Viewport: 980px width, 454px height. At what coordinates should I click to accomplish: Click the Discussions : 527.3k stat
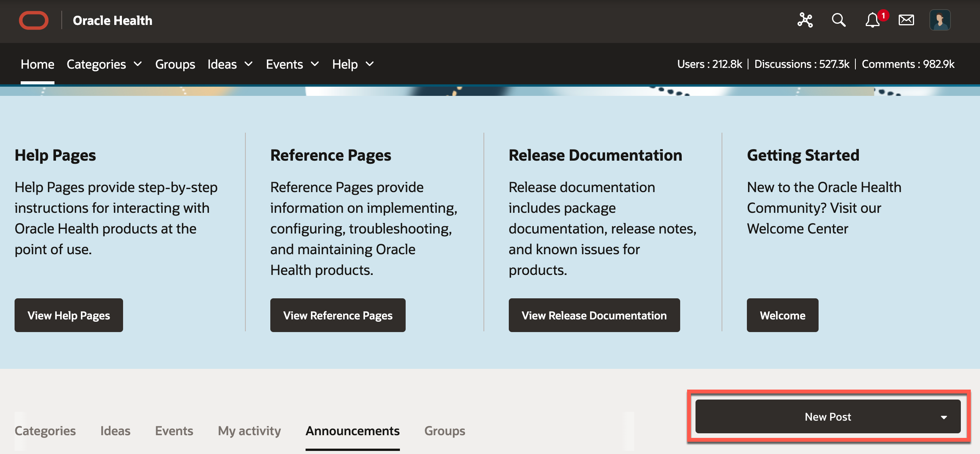coord(802,64)
